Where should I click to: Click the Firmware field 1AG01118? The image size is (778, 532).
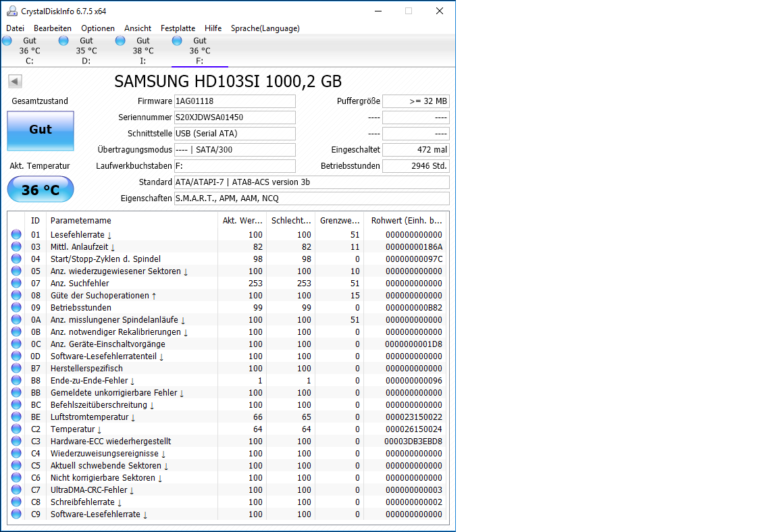pos(235,101)
